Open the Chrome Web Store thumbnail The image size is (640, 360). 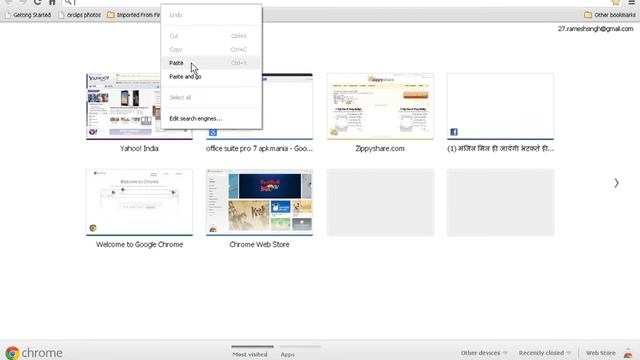pyautogui.click(x=260, y=202)
